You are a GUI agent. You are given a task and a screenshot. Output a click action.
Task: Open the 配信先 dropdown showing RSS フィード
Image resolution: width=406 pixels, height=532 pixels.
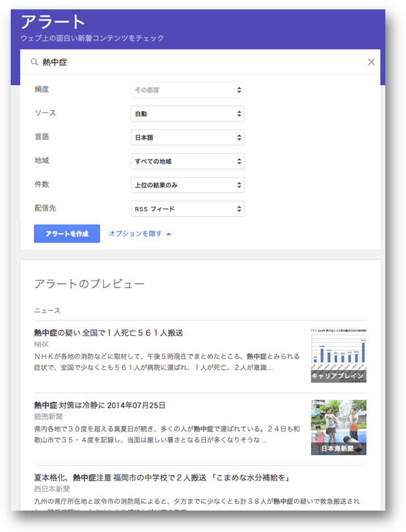[188, 208]
